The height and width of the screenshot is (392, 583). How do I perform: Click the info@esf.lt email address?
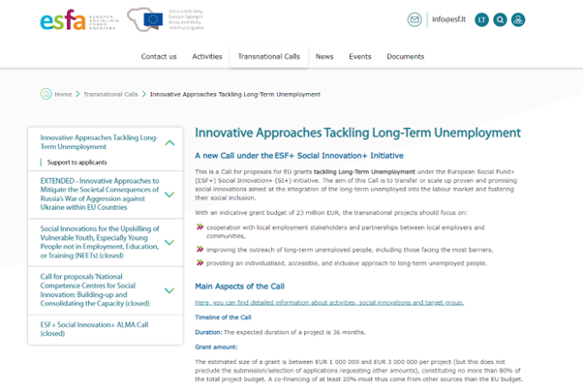point(448,19)
